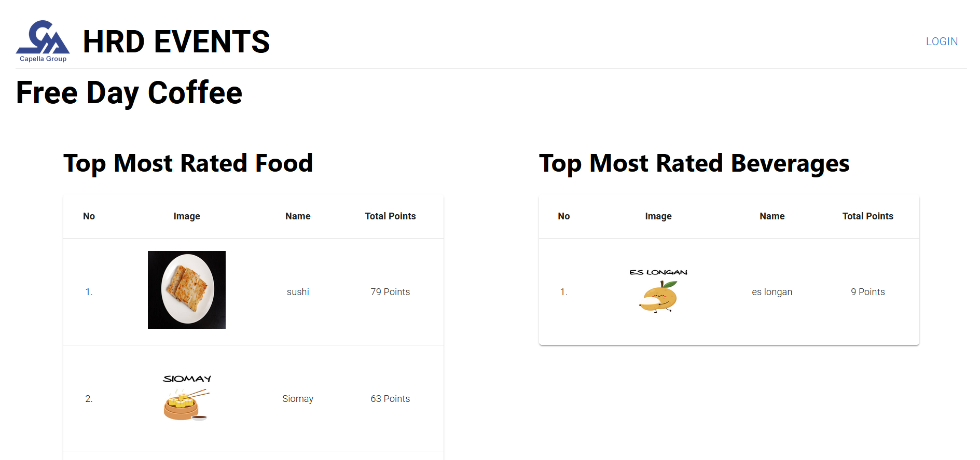The width and height of the screenshot is (980, 460).
Task: Select the Siomay name cell
Action: pyautogui.click(x=298, y=399)
